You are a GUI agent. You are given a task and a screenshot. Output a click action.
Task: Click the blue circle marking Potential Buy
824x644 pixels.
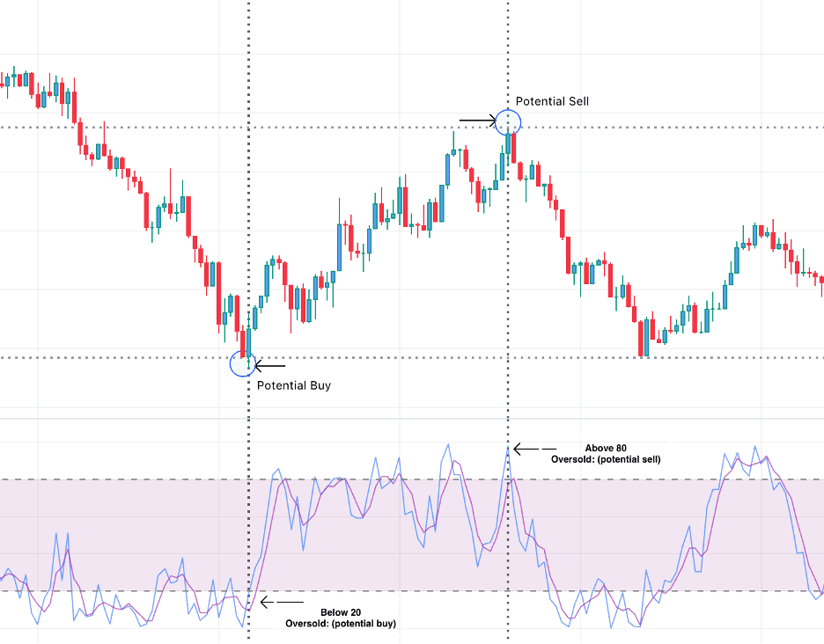click(242, 363)
